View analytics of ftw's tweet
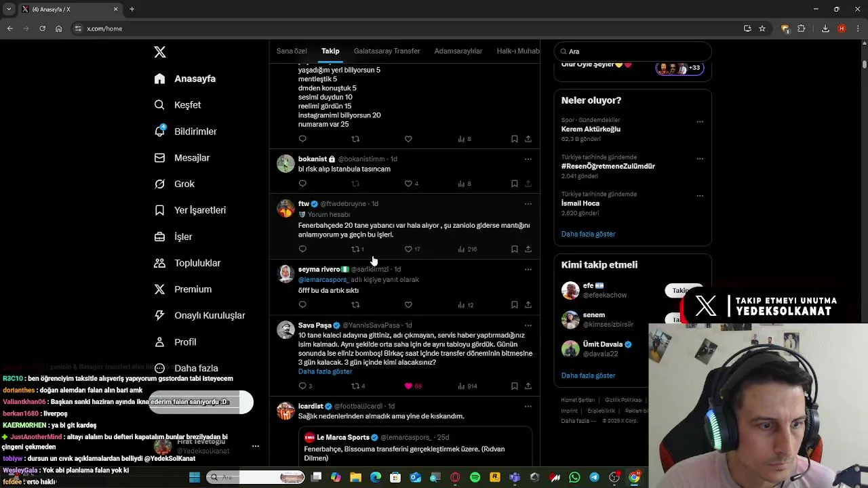This screenshot has width=868, height=488. (467, 249)
